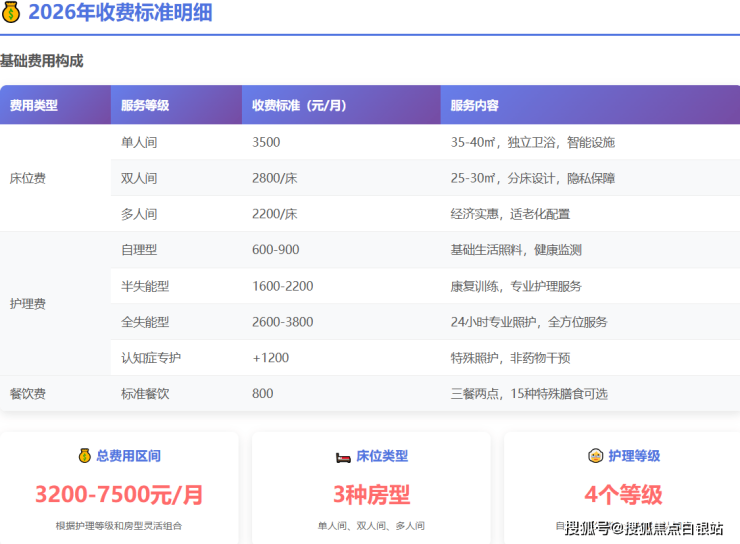Click the bed icon beside 床位类型
Viewport: 740px width, 544px height.
344,456
